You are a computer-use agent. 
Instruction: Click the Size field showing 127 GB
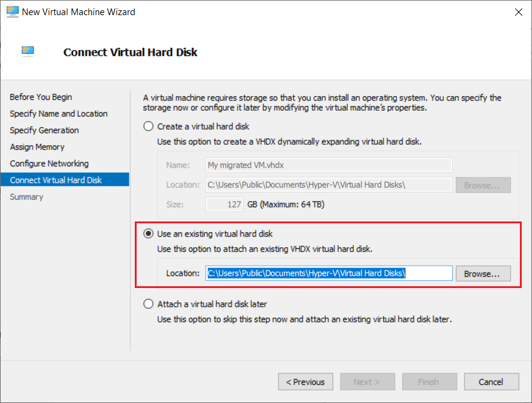point(224,204)
